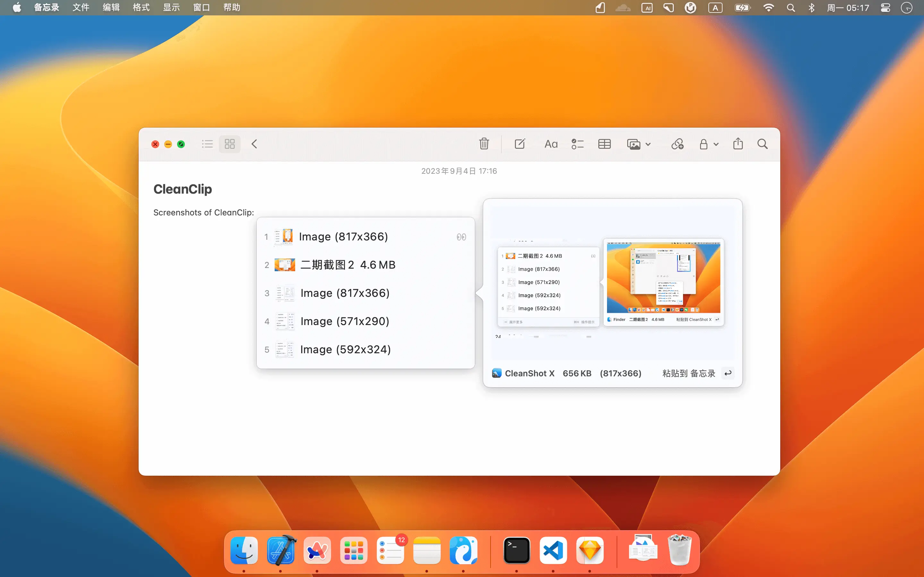Create a new note with compose icon
The image size is (924, 577).
point(520,144)
